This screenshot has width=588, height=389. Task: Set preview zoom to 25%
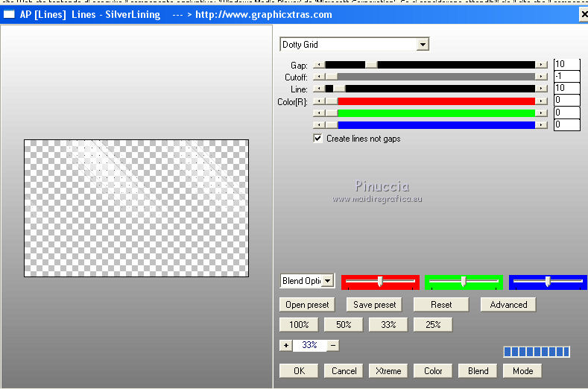click(433, 324)
